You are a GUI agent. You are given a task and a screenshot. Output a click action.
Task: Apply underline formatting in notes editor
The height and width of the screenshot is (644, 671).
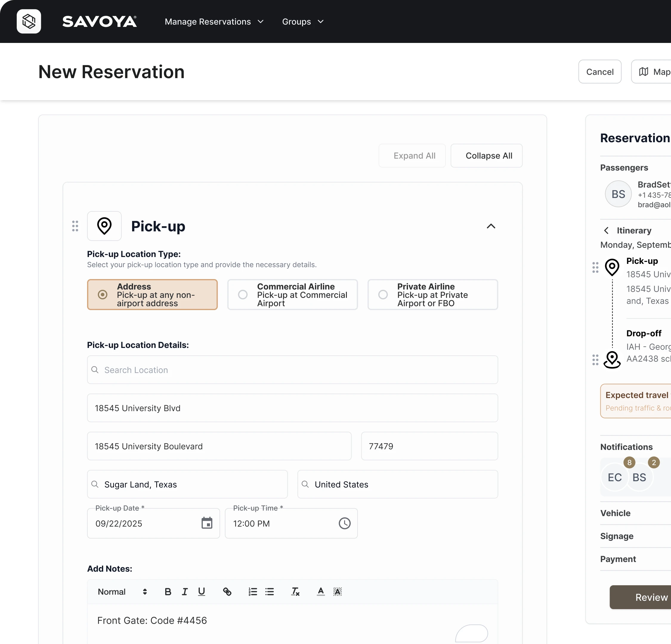pos(201,592)
